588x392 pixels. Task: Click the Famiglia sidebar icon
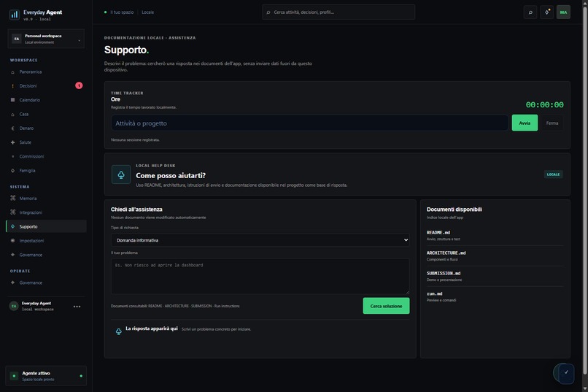click(12, 170)
